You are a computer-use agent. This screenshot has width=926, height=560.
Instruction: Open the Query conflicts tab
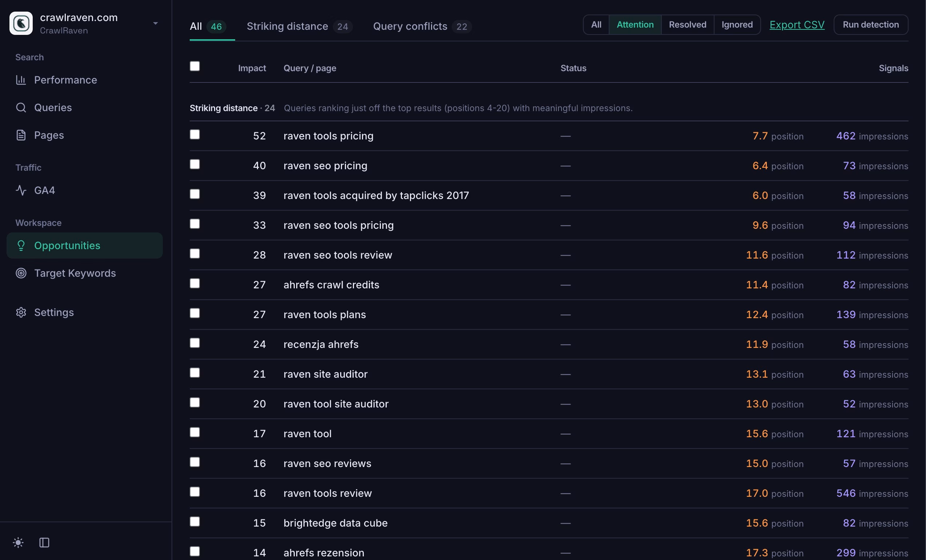click(x=422, y=26)
